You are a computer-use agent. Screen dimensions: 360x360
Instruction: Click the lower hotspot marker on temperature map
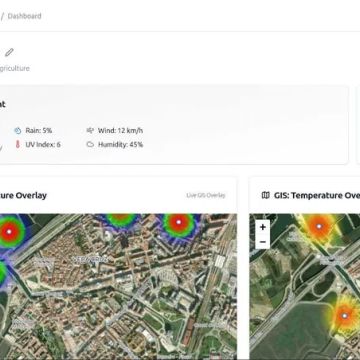tap(345, 315)
